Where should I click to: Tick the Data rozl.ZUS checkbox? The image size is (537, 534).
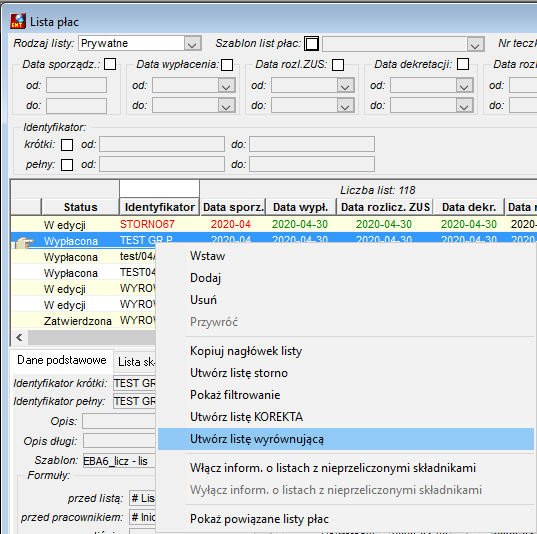(338, 65)
